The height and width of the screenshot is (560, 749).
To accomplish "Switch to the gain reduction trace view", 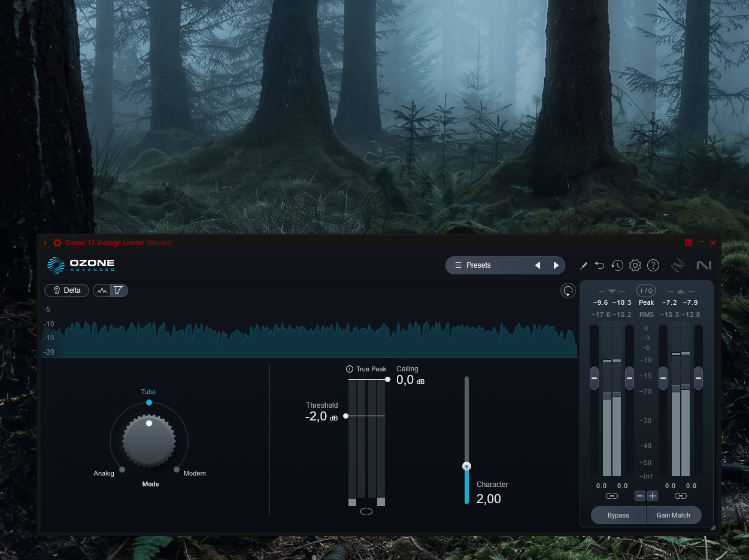I will tap(119, 290).
